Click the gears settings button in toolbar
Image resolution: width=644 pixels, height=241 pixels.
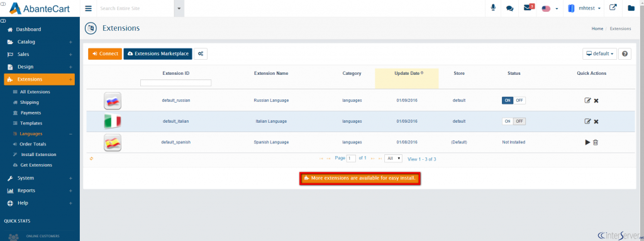pyautogui.click(x=201, y=53)
